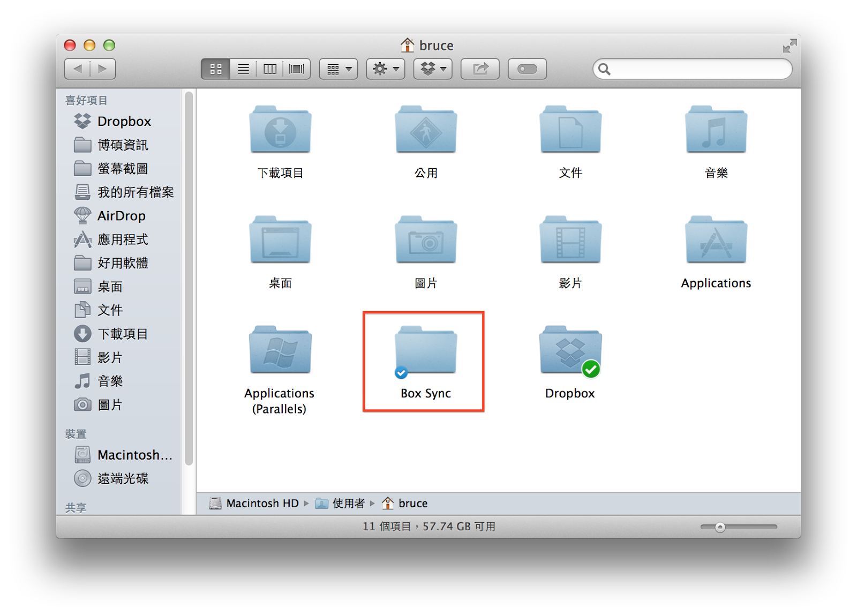Show 我的所有檔案 from sidebar

tap(124, 192)
